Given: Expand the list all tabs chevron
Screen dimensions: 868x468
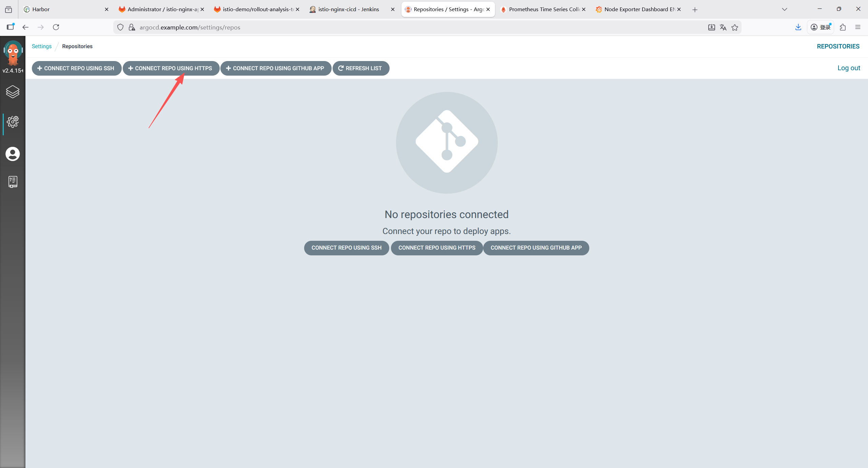Looking at the screenshot, I should 784,9.
